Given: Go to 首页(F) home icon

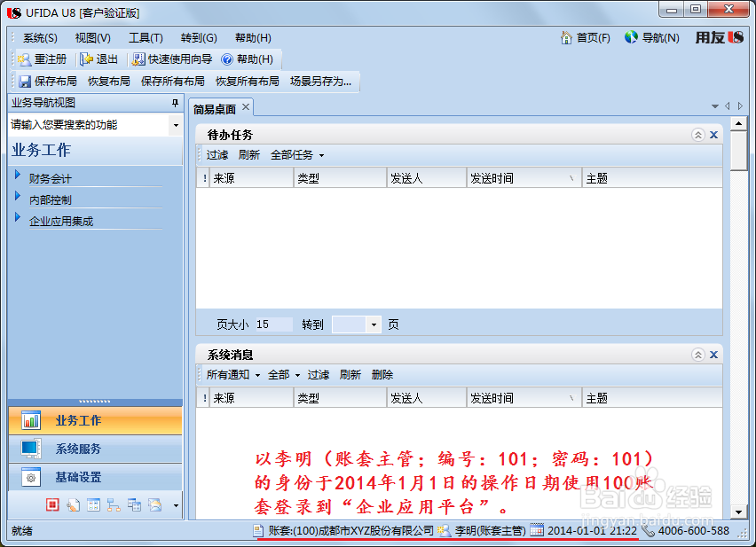Looking at the screenshot, I should coord(566,37).
